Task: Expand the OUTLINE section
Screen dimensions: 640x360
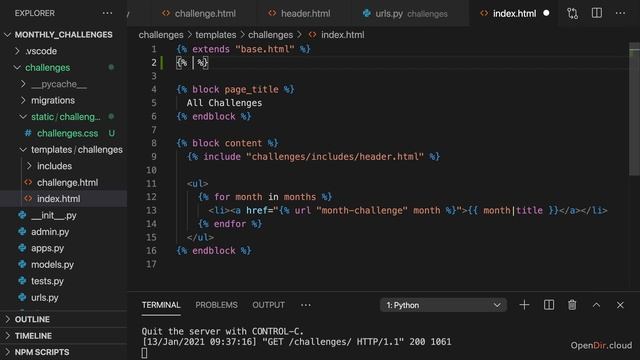Action: tap(63, 319)
